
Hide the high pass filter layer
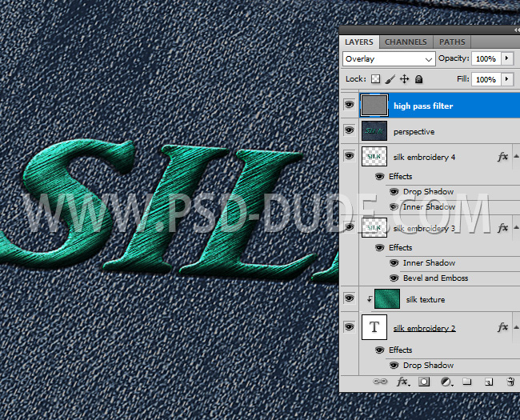click(x=349, y=105)
